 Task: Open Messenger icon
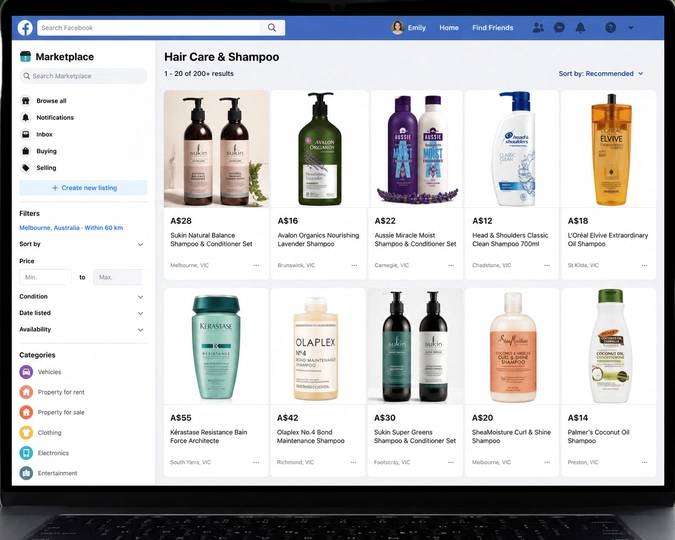point(559,28)
